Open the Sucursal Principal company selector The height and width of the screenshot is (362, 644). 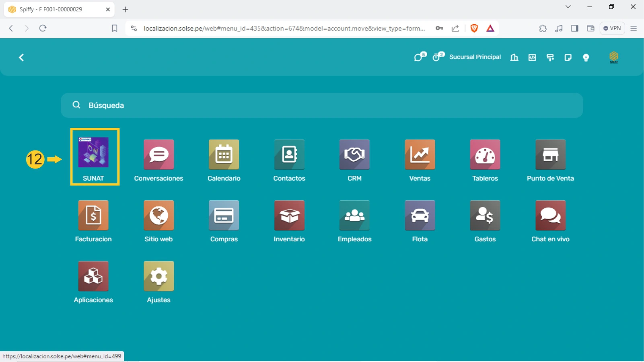tap(475, 57)
